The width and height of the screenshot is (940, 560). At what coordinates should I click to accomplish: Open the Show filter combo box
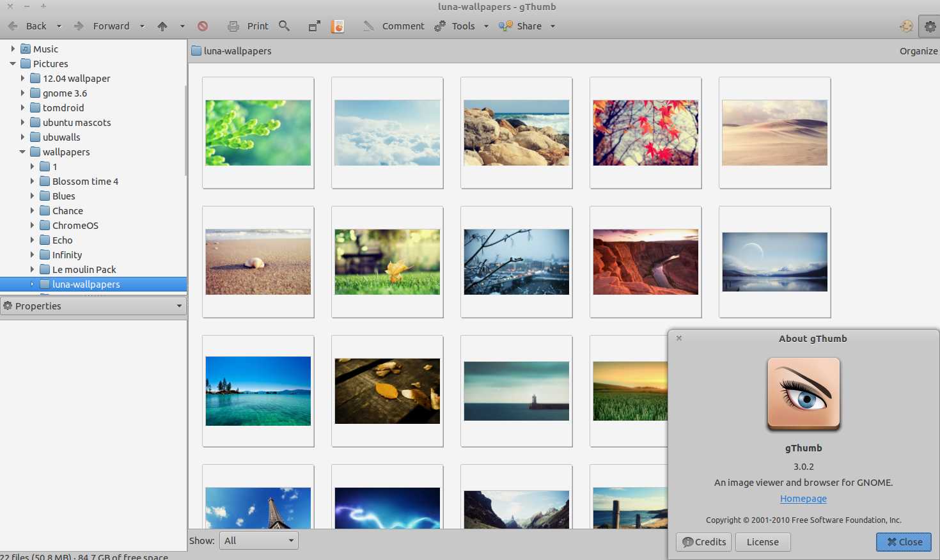click(259, 541)
